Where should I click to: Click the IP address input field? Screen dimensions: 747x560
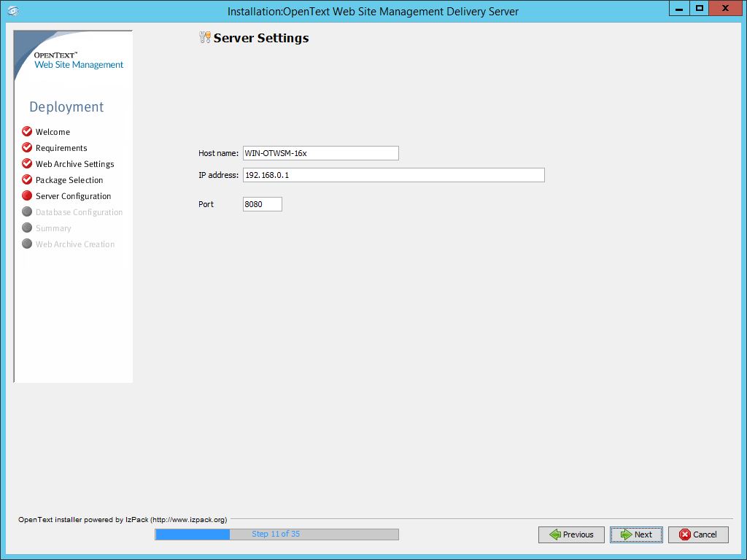(x=393, y=175)
